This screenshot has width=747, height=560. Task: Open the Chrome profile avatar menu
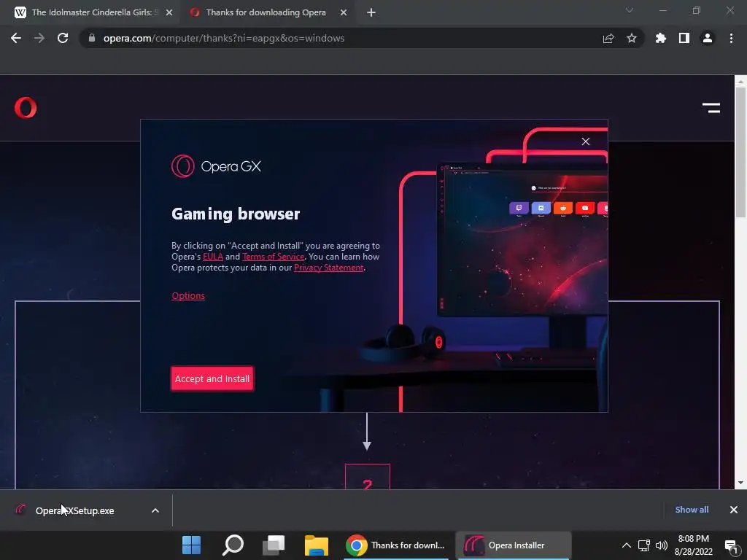click(708, 38)
